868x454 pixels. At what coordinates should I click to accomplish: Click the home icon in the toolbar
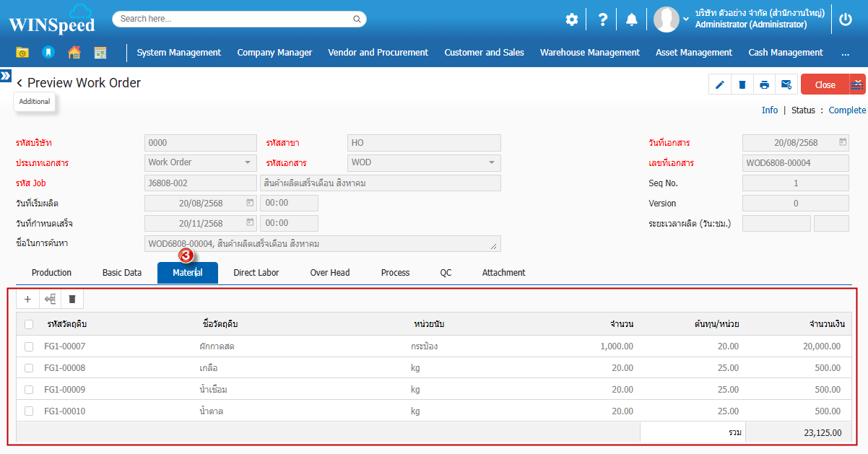(74, 52)
